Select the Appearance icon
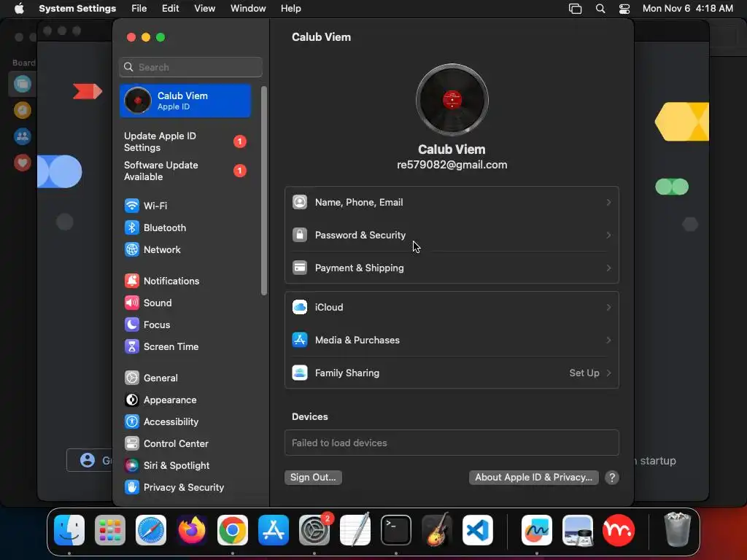The height and width of the screenshot is (560, 747). pyautogui.click(x=131, y=400)
